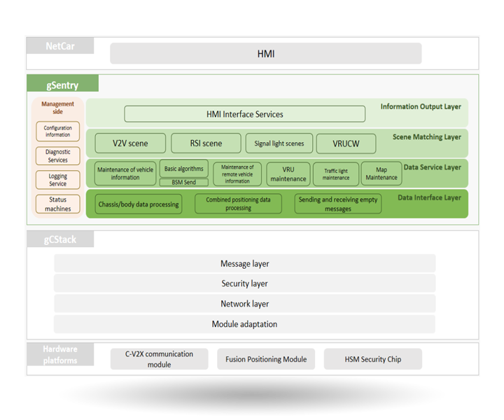Screen dimensions: 504x420
Task: Select the VRU maintenance block
Action: coord(288,174)
